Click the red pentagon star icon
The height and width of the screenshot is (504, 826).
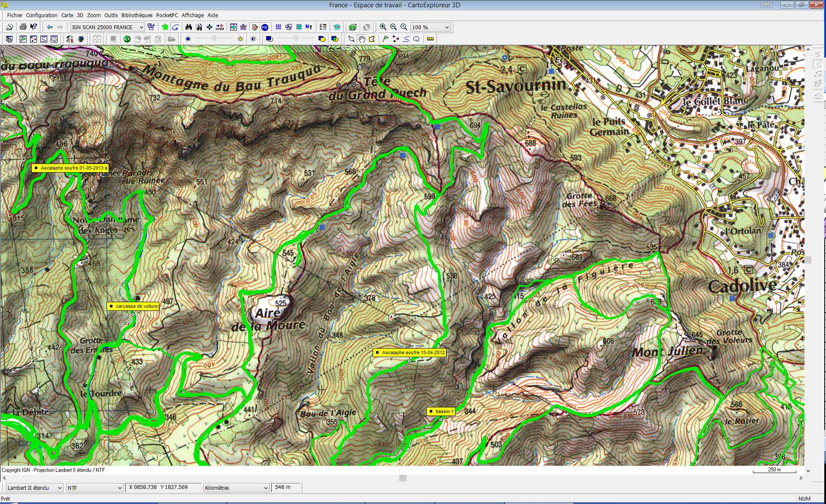tap(243, 27)
